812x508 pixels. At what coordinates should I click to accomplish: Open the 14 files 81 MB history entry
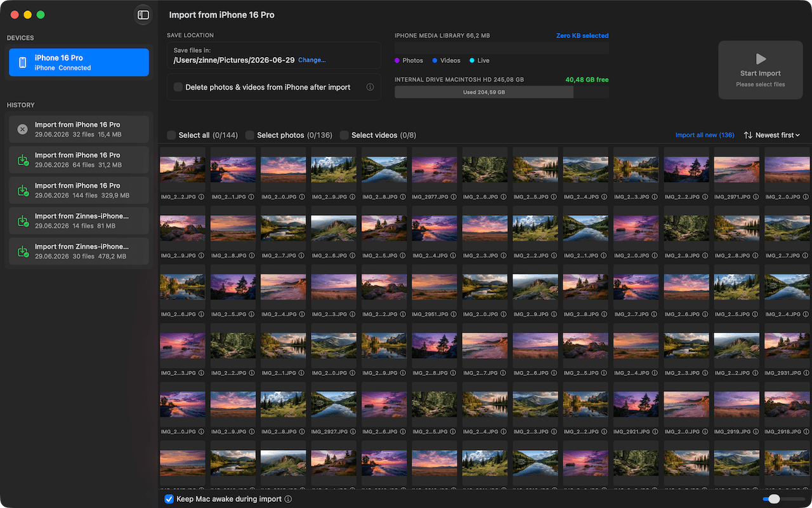79,221
